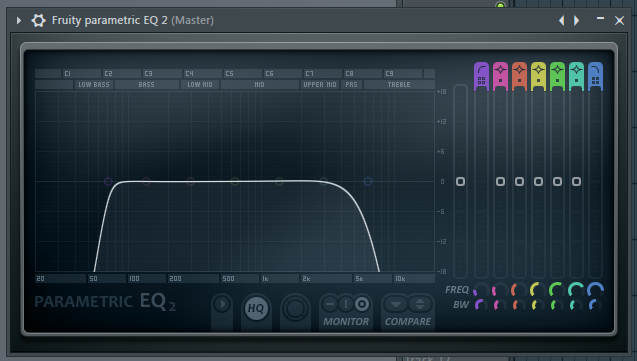
Task: Open the gear detailed settings icon
Action: pyautogui.click(x=39, y=20)
